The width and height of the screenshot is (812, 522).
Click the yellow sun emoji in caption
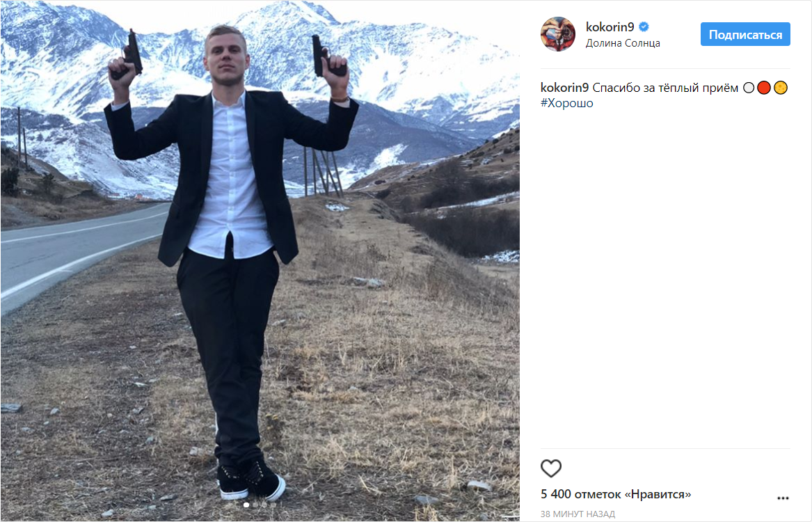[781, 88]
